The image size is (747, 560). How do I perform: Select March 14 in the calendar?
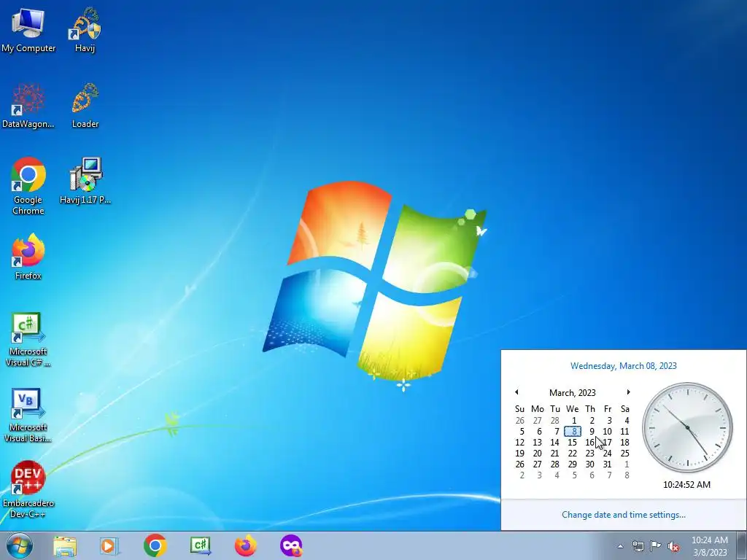[x=554, y=443]
